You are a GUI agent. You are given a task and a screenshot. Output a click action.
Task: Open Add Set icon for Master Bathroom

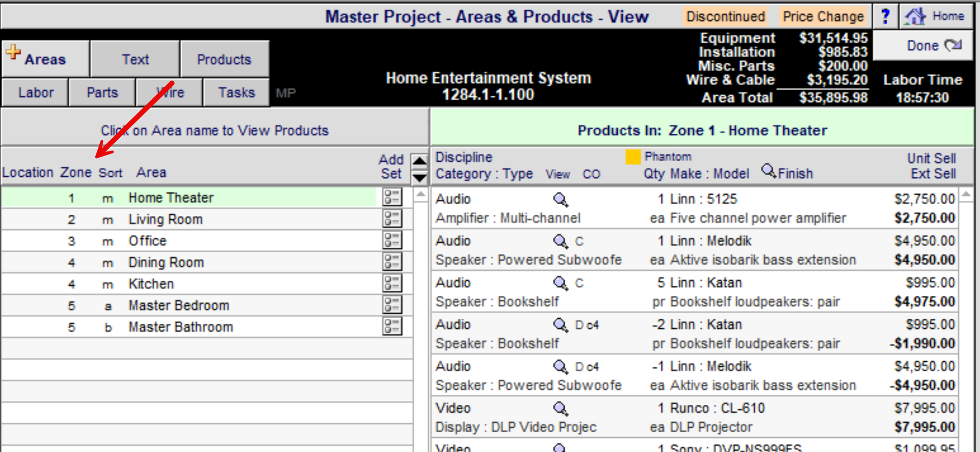point(392,326)
